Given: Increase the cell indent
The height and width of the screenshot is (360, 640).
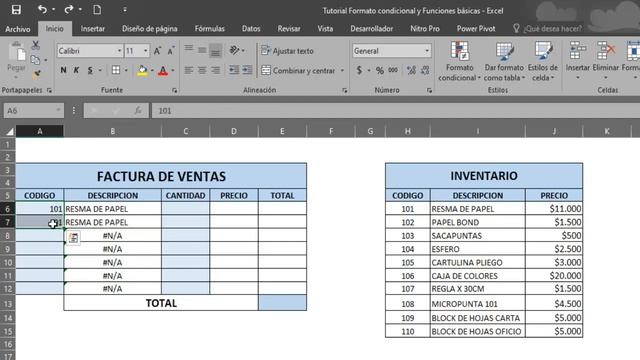Looking at the screenshot, I should coord(247,70).
